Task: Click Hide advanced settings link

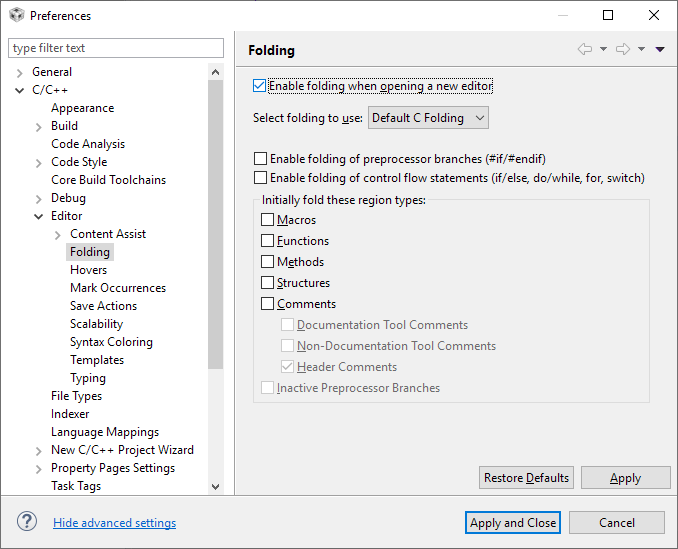Action: tap(115, 523)
